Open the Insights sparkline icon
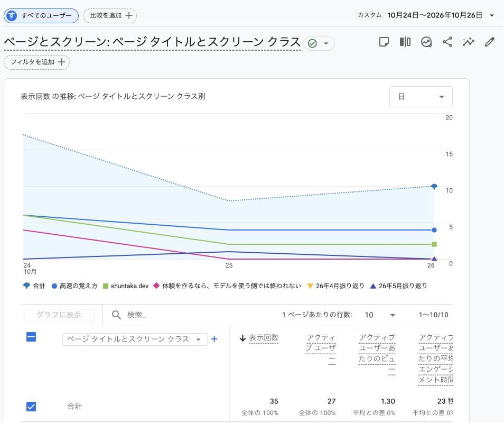Viewport: 504px width, 423px height. tap(468, 42)
